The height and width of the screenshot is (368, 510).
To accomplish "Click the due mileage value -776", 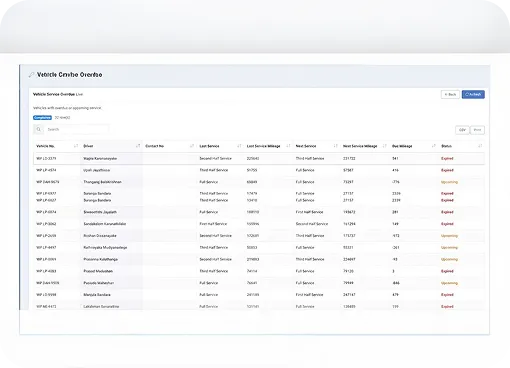I will coord(396,182).
